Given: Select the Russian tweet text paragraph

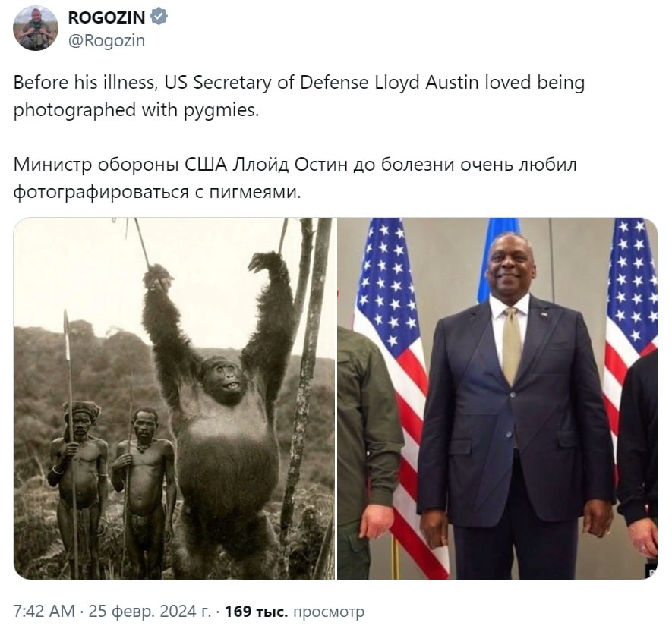Looking at the screenshot, I should tap(295, 178).
